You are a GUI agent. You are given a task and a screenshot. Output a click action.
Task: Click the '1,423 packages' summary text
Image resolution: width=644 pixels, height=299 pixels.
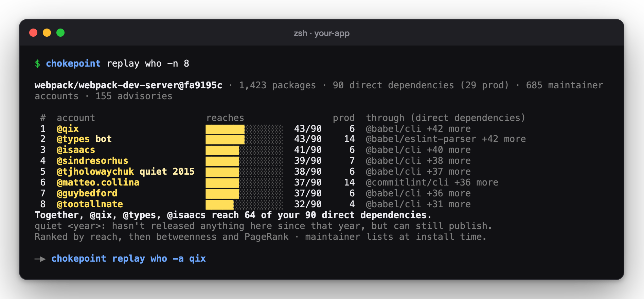point(277,85)
